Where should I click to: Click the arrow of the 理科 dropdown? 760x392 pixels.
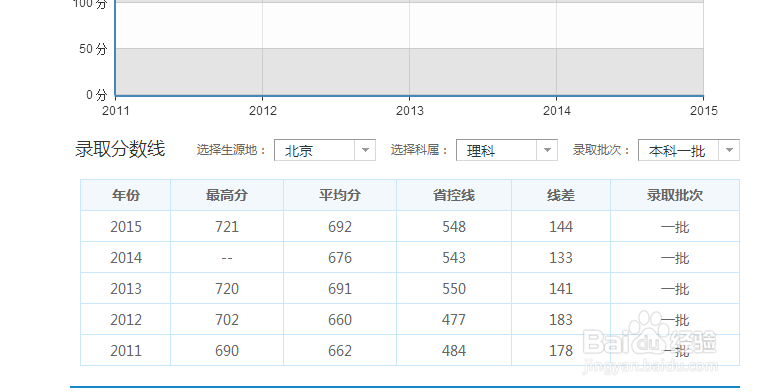click(x=547, y=150)
